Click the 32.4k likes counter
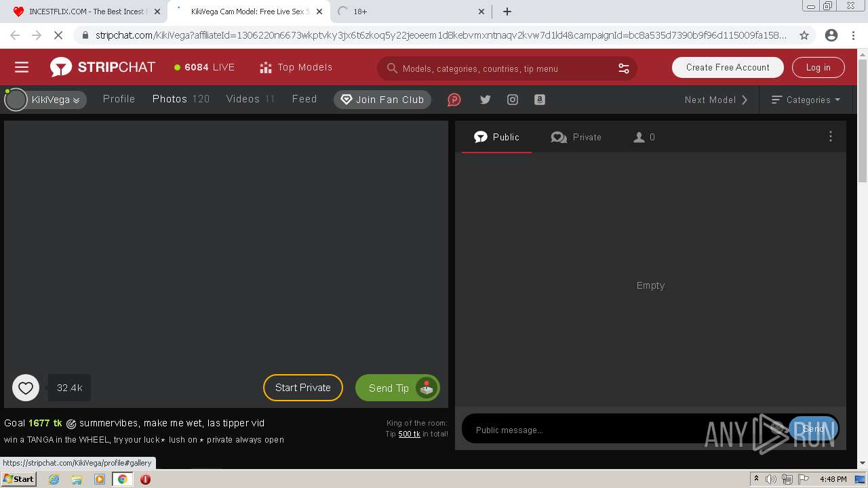The width and height of the screenshot is (868, 488). point(70,388)
